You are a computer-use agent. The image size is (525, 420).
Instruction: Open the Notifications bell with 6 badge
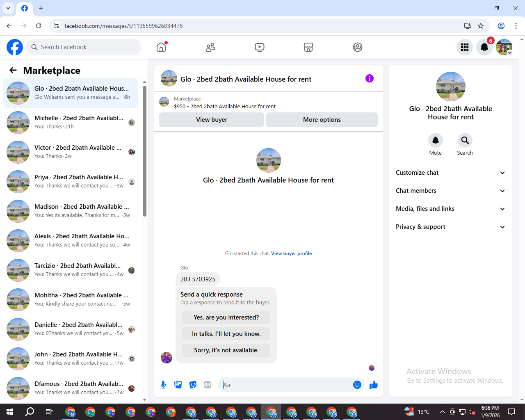(x=484, y=47)
